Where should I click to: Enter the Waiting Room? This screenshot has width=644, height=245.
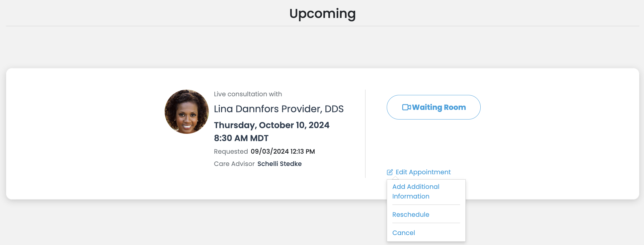(x=433, y=107)
